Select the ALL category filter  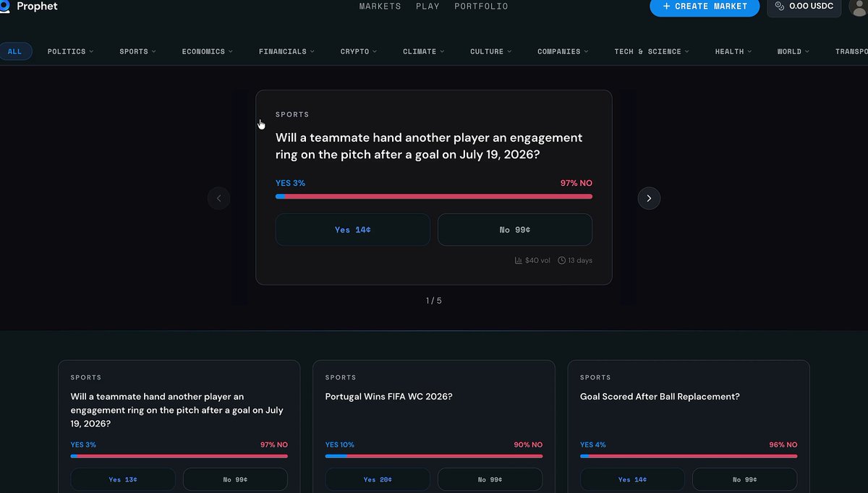[14, 51]
